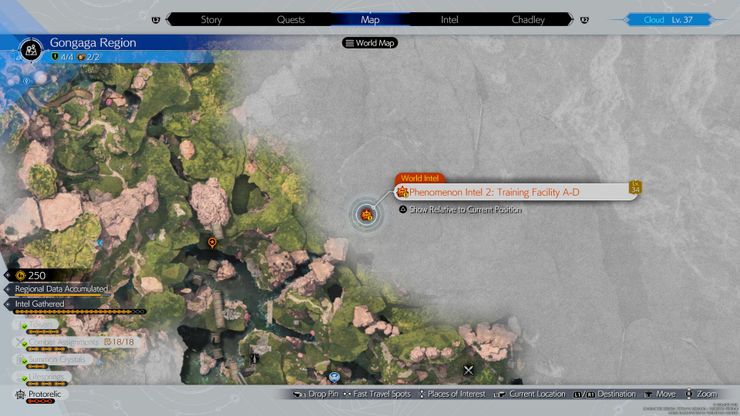Switch to the Quests tab
Screen dimensions: 740x416
[291, 19]
